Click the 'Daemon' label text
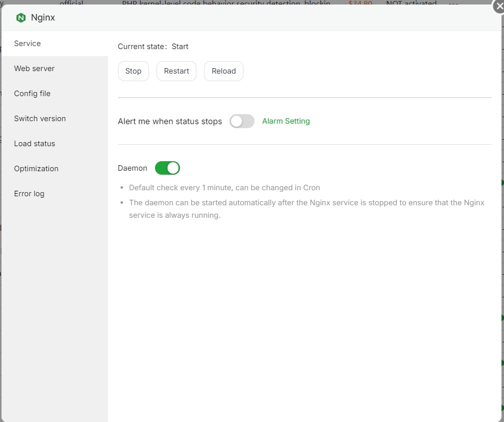The width and height of the screenshot is (504, 422). [132, 168]
